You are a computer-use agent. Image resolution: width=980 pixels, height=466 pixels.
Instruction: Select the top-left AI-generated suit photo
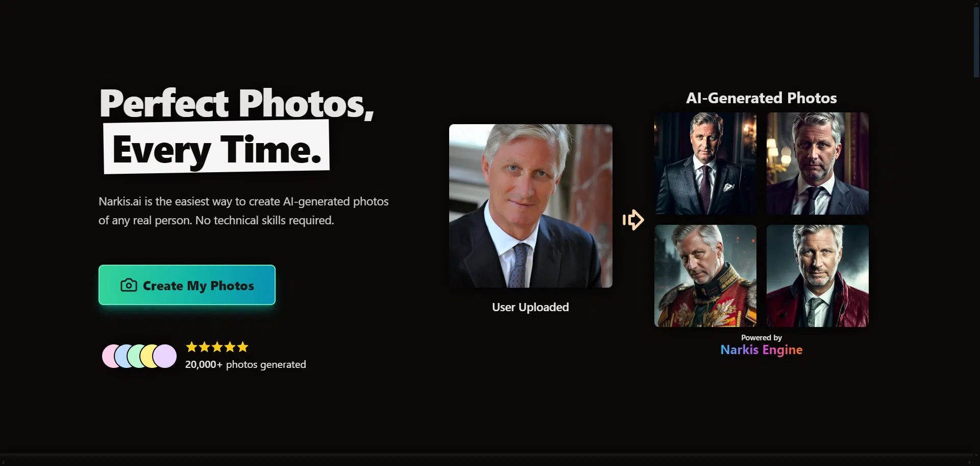click(x=705, y=164)
